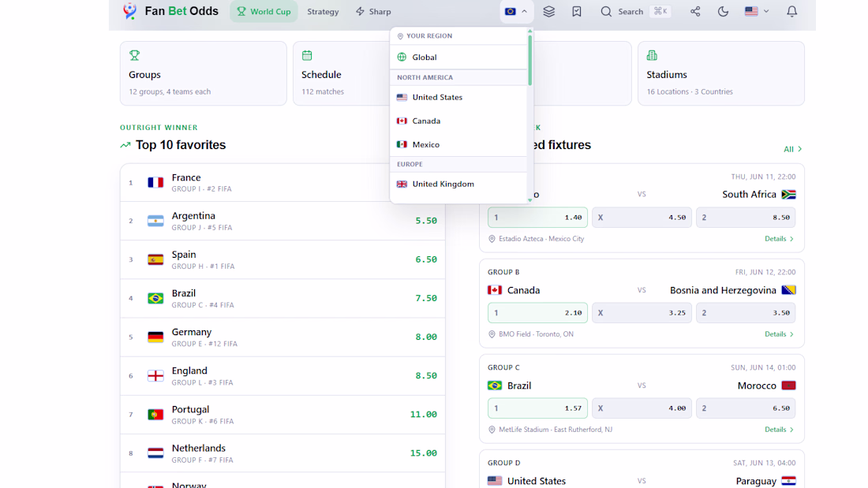Click the Bosnia and Herzegovina flag
The width and height of the screenshot is (868, 488).
[788, 290]
